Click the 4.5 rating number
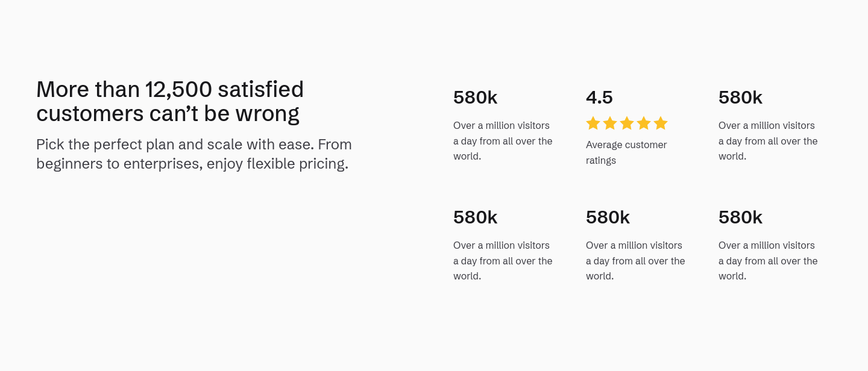 coord(599,98)
